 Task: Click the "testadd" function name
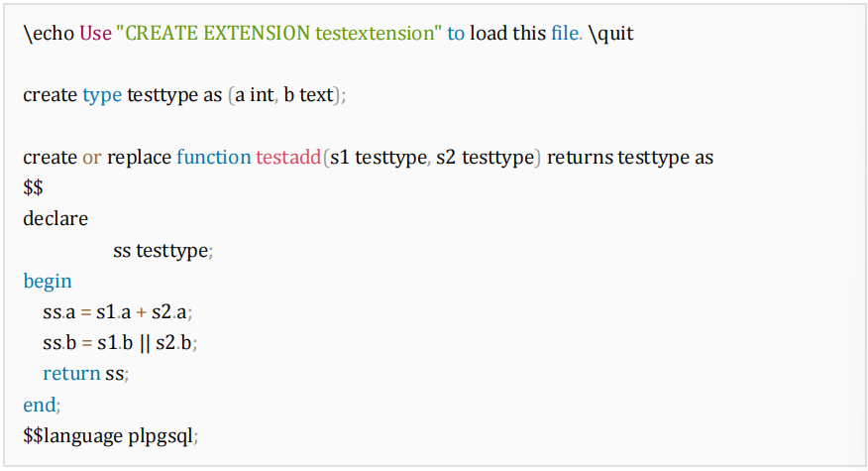click(288, 157)
